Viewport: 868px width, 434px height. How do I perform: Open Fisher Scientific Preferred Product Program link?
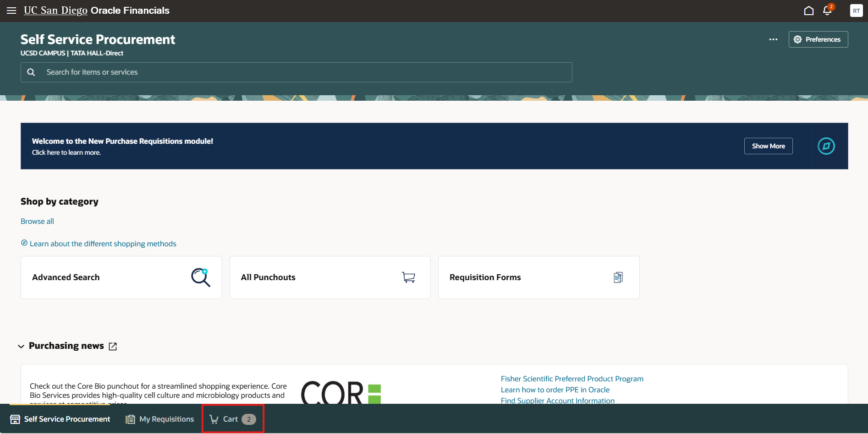point(572,379)
